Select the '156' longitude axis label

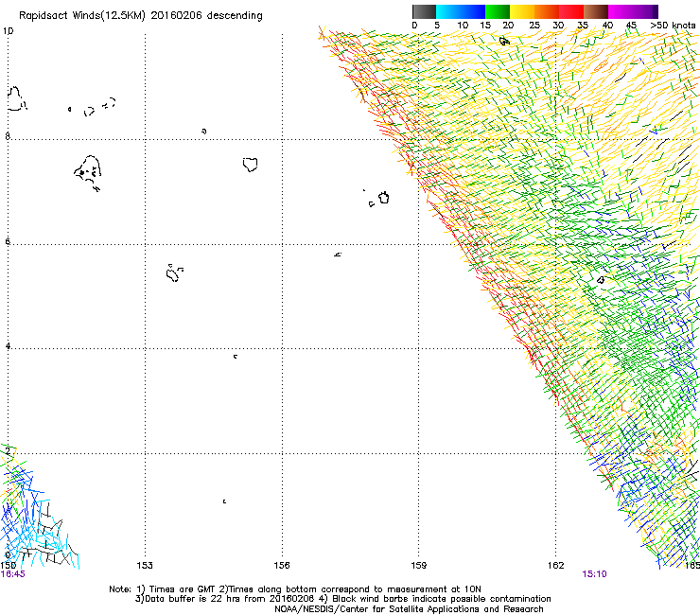pos(282,566)
